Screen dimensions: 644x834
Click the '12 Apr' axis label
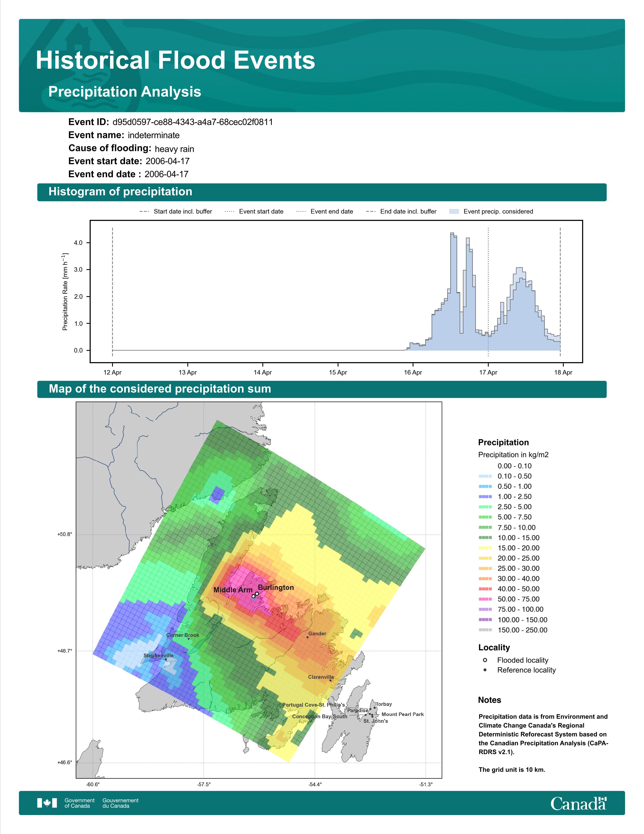[113, 372]
